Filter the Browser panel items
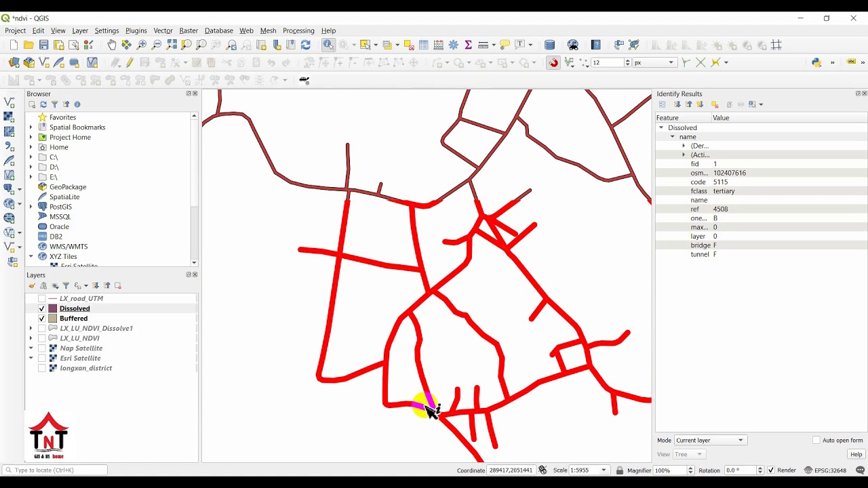This screenshot has width=868, height=488. [55, 104]
